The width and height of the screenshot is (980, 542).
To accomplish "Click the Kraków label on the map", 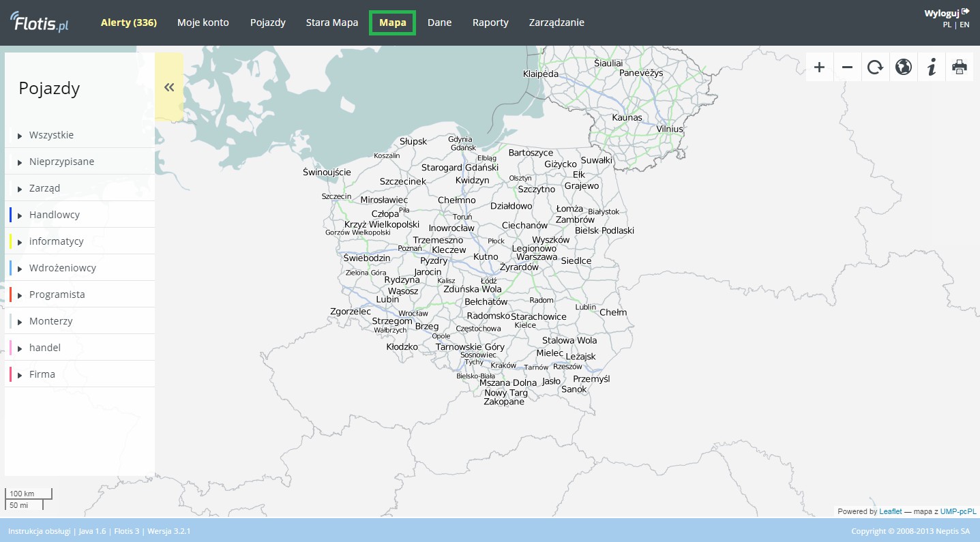I will point(503,365).
